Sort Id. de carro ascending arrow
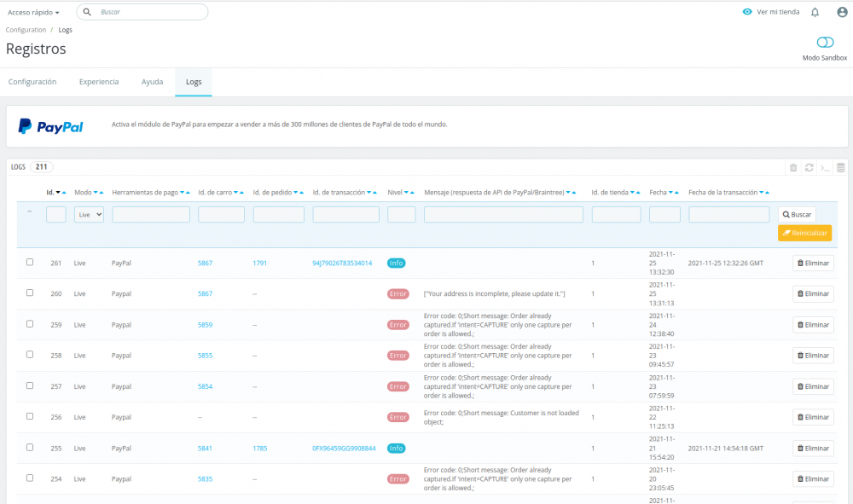The width and height of the screenshot is (853, 504). pos(241,193)
